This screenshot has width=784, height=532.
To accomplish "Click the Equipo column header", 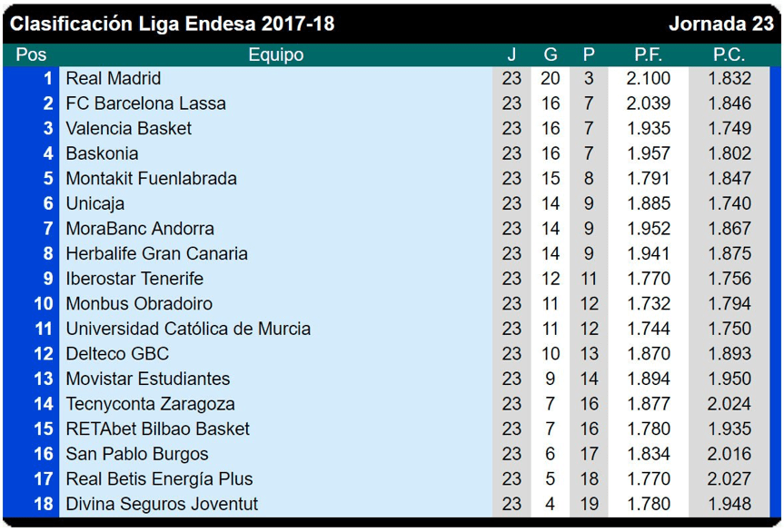I will (x=276, y=55).
